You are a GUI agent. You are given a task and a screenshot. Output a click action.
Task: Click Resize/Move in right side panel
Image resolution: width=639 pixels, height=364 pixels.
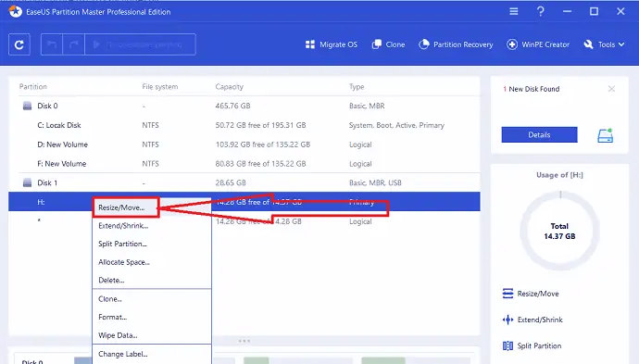531,294
